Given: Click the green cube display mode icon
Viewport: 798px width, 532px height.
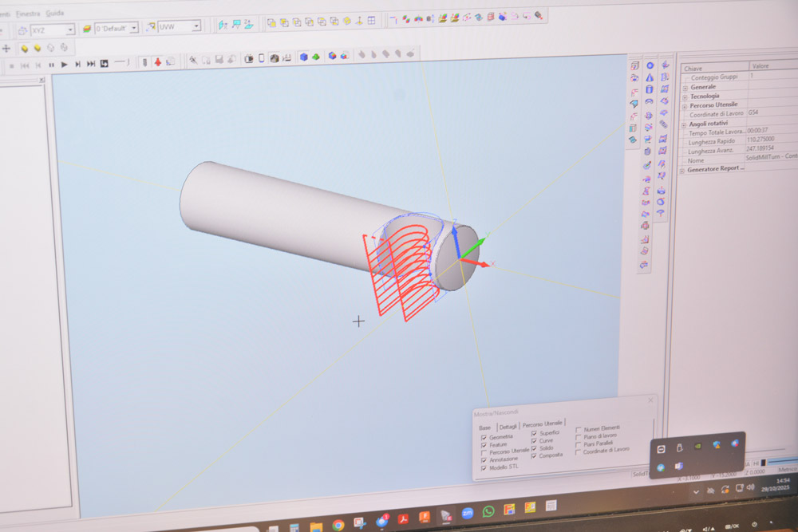Looking at the screenshot, I should pyautogui.click(x=314, y=57).
